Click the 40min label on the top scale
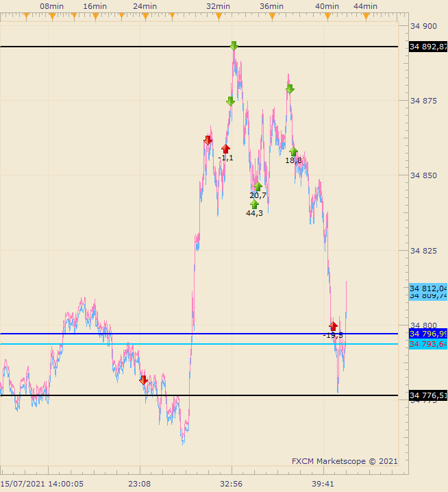 click(x=327, y=6)
